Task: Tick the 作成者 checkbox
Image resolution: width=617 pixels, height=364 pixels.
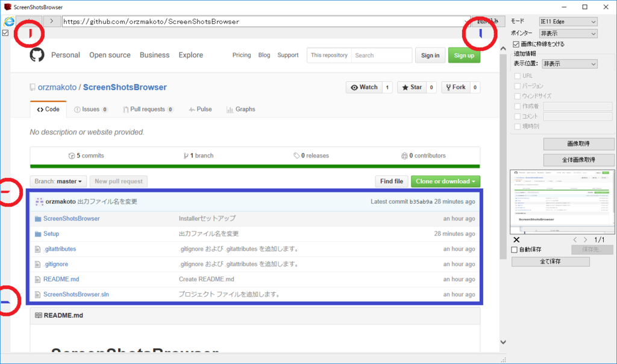Action: (x=518, y=106)
